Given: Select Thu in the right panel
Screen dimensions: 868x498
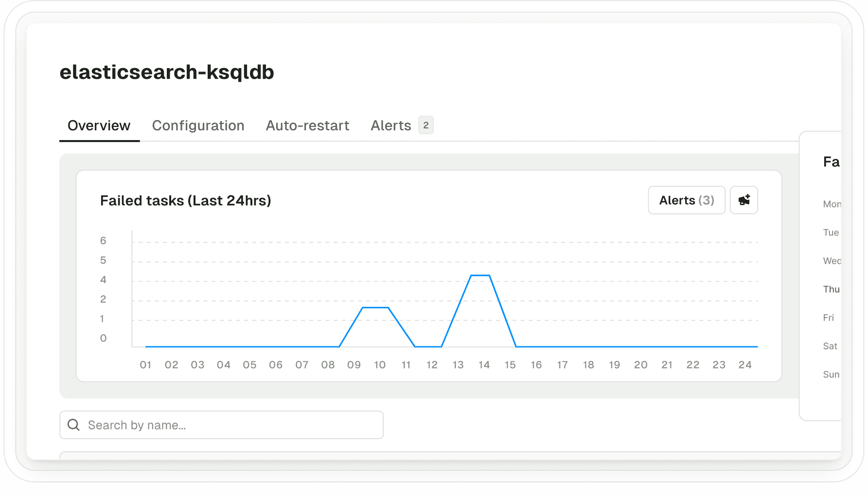Looking at the screenshot, I should pyautogui.click(x=831, y=289).
